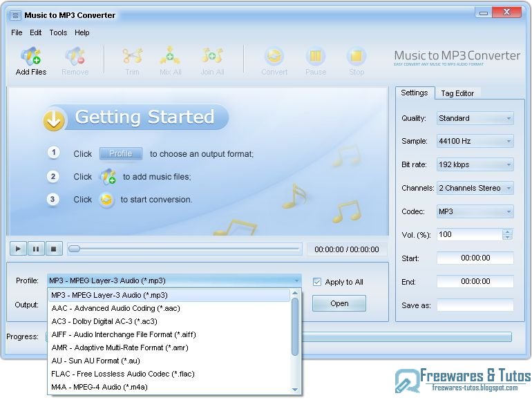Toggle the Apply to All checkbox
The width and height of the screenshot is (532, 400).
point(317,282)
